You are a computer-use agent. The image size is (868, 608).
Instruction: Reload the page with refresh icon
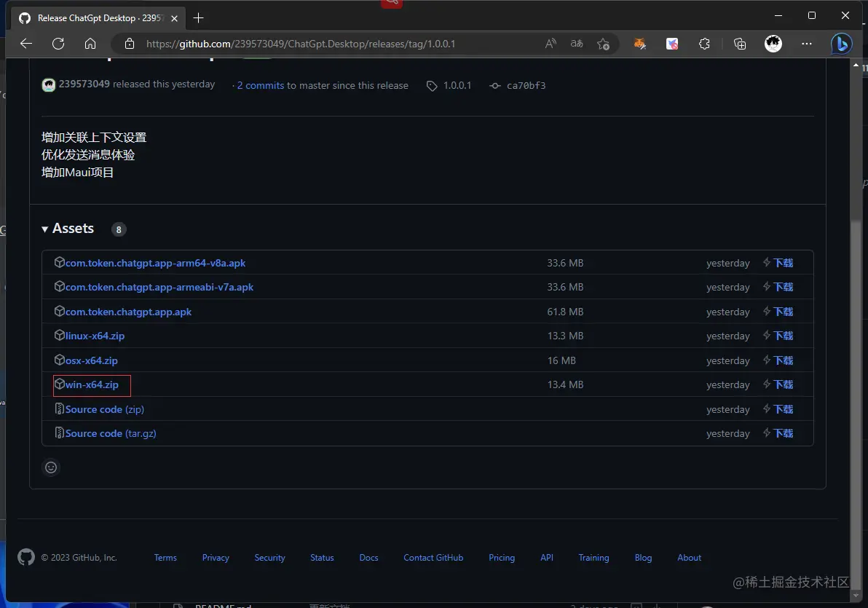click(x=58, y=44)
